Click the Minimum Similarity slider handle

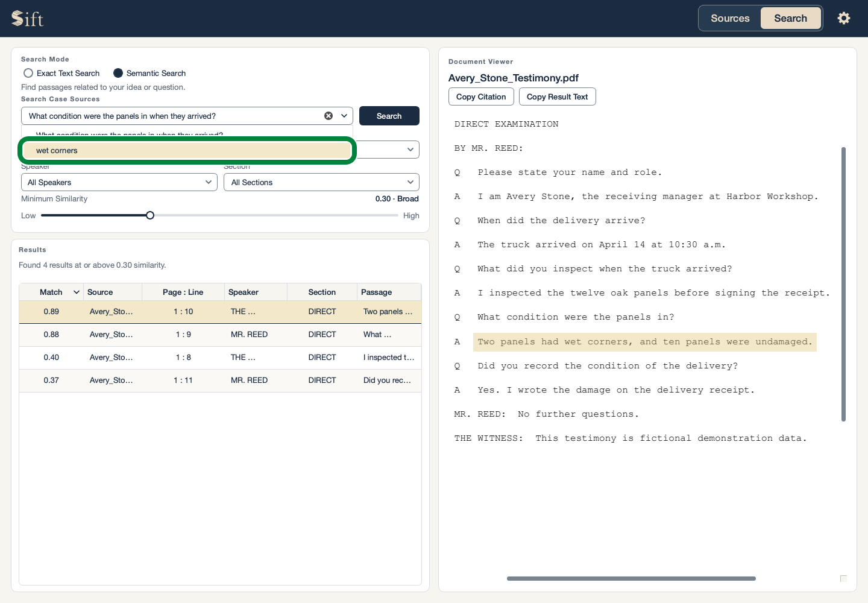(x=150, y=215)
